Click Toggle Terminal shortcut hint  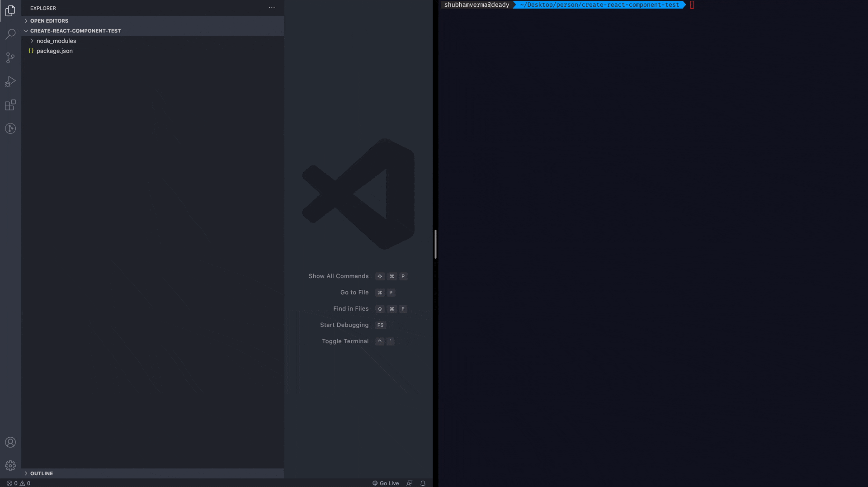345,341
